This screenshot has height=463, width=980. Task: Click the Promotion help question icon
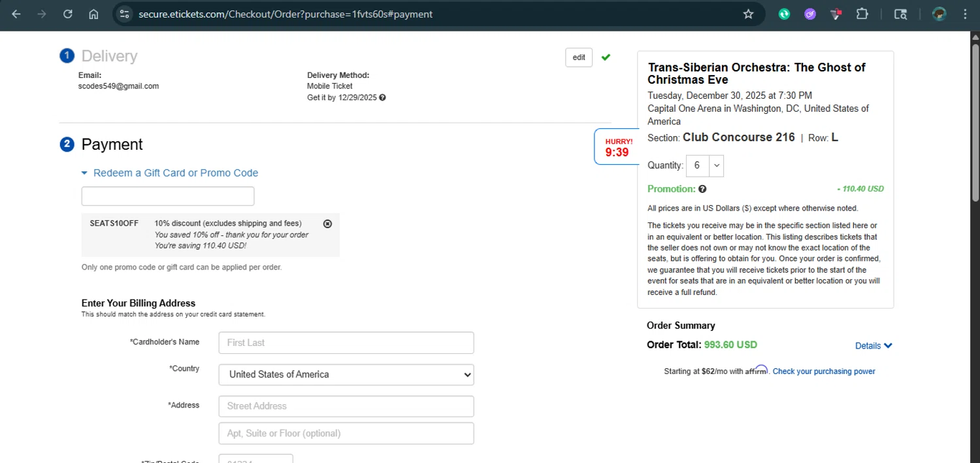[702, 189]
